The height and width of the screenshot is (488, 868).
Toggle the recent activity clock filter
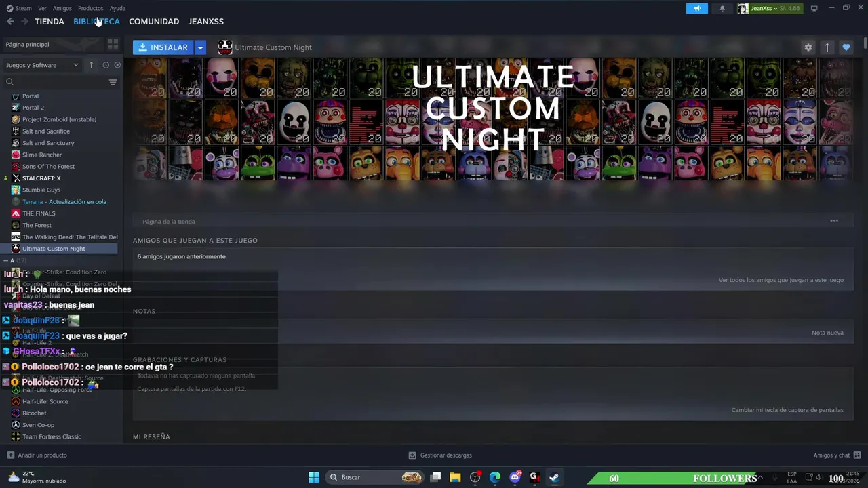click(106, 65)
